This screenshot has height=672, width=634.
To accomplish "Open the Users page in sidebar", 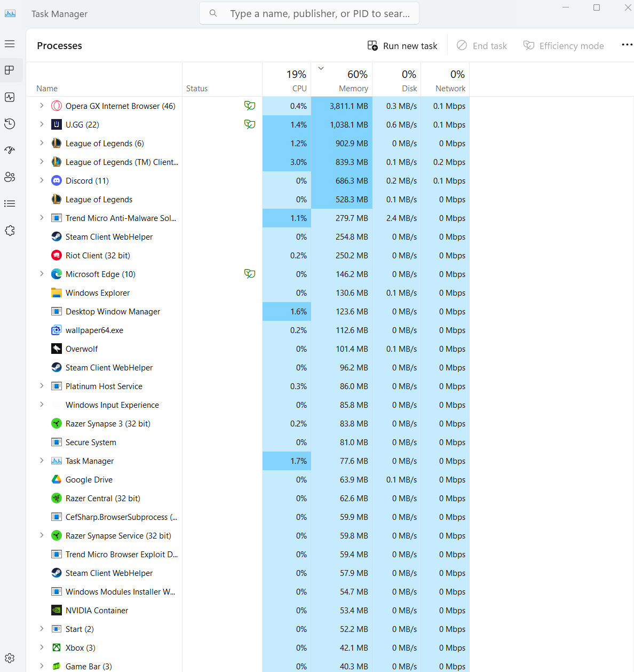I will (x=10, y=177).
